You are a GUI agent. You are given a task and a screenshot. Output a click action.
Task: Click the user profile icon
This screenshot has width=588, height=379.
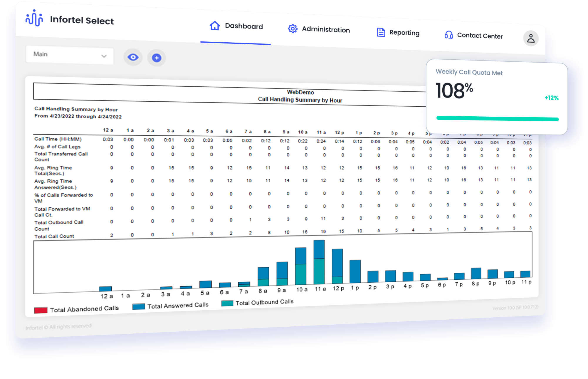(x=531, y=38)
